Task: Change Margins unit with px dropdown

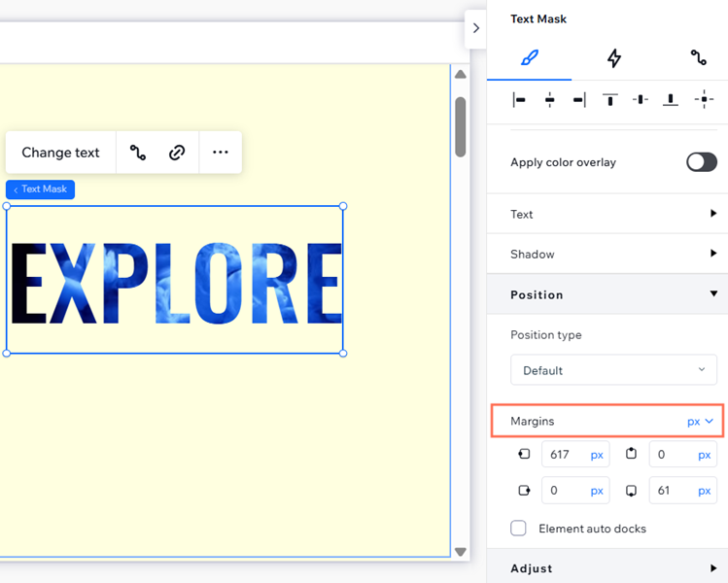Action: (700, 422)
